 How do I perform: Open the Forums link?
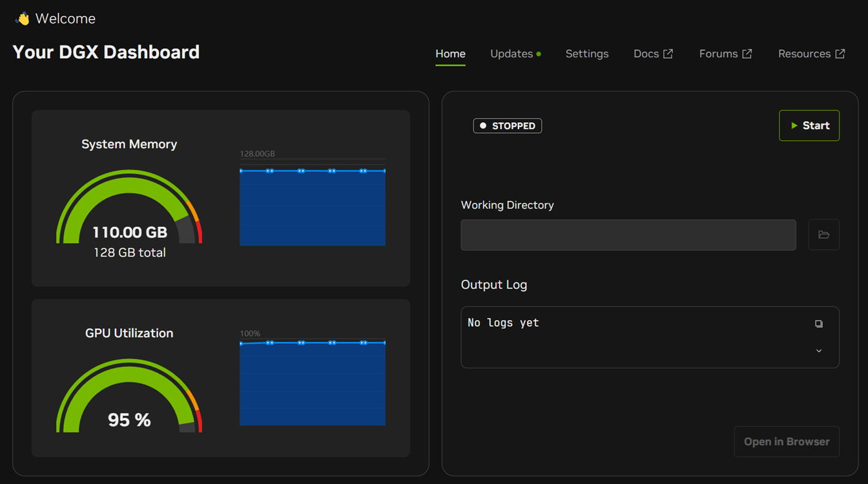[x=718, y=54]
